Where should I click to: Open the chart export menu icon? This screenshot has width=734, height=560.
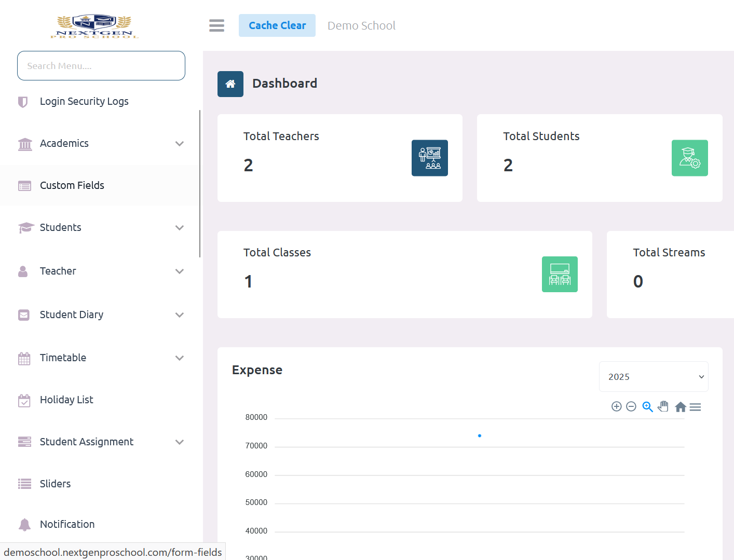695,407
